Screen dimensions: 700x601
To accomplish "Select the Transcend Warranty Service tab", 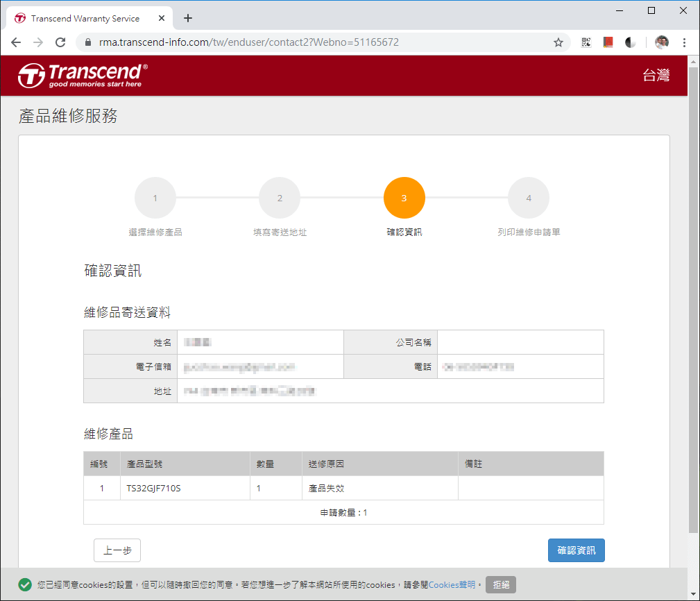I will point(83,19).
